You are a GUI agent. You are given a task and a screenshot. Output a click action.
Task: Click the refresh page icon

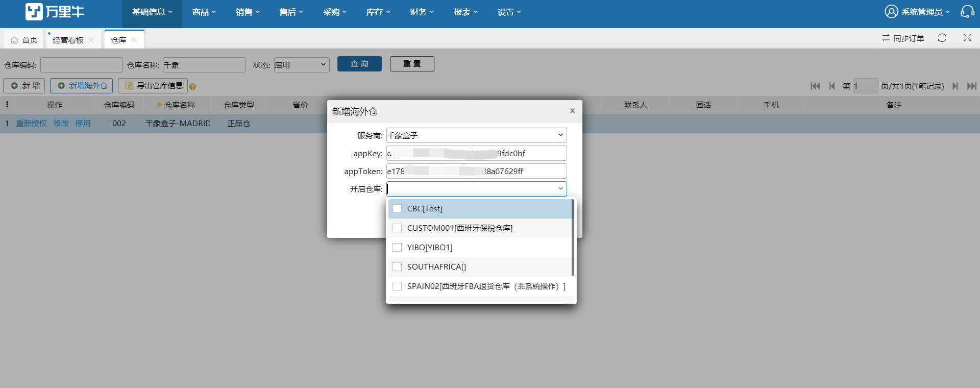click(x=942, y=38)
